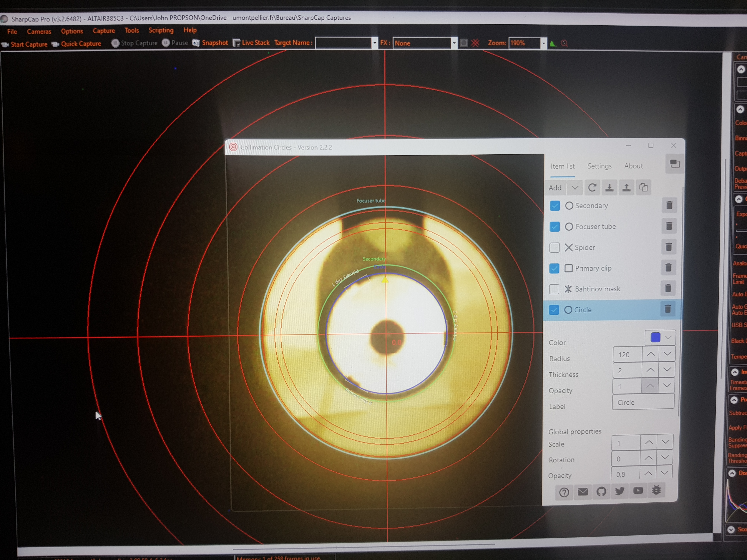Click the export upload-arrow icon
This screenshot has height=560, width=747.
tap(626, 188)
